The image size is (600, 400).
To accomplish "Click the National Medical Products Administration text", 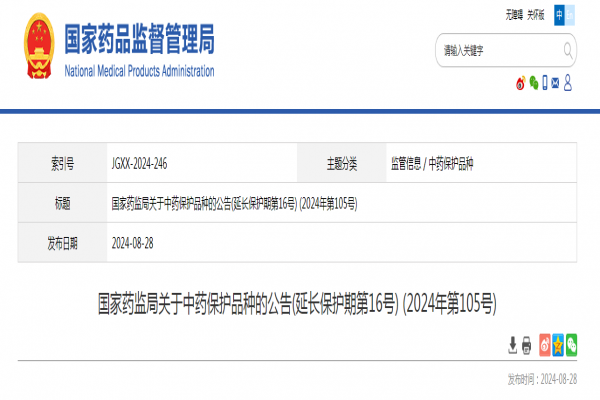I will (139, 71).
